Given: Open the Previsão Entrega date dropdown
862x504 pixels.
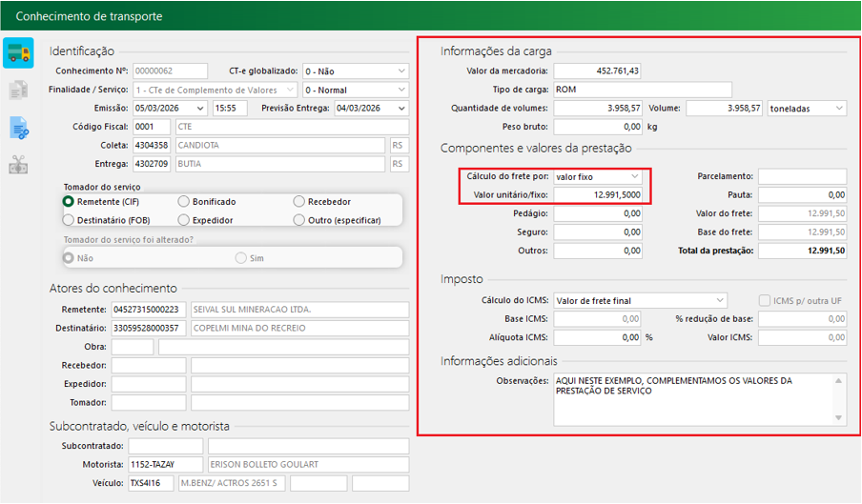Looking at the screenshot, I should (402, 109).
